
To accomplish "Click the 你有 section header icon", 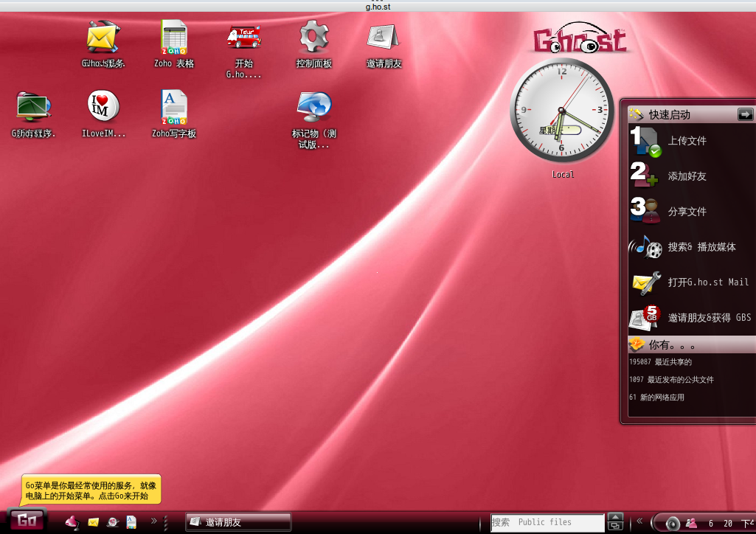I will pyautogui.click(x=637, y=344).
